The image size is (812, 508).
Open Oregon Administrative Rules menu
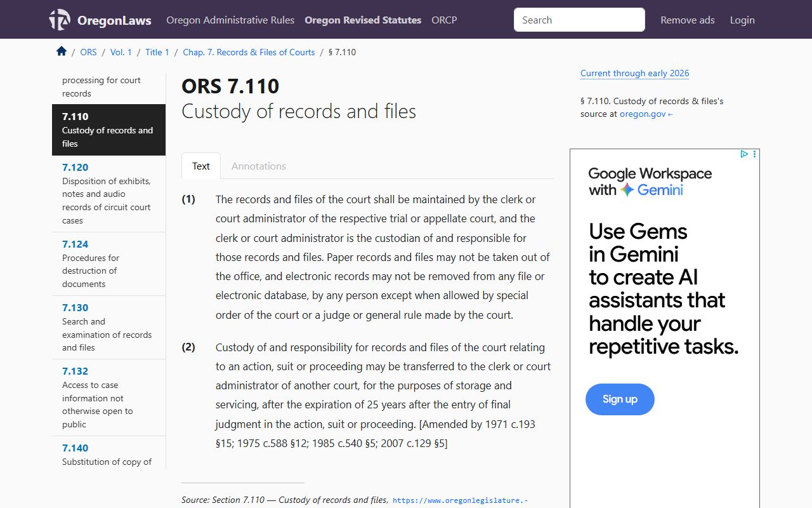coord(230,20)
